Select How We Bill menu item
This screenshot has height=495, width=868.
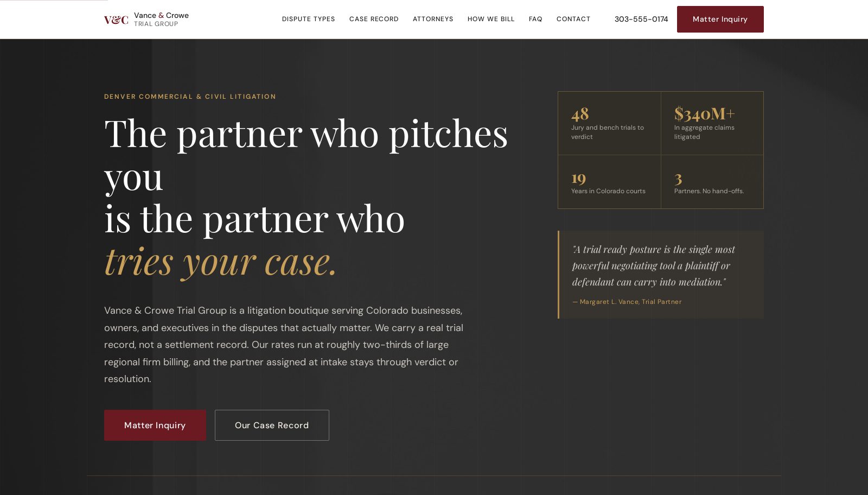tap(491, 19)
